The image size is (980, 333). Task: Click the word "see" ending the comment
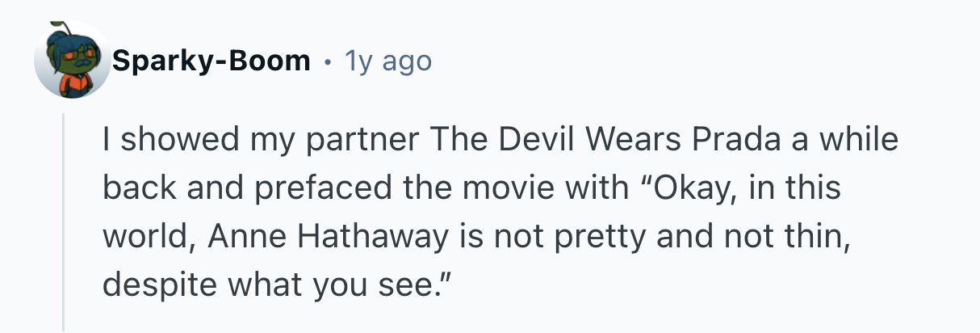click(x=420, y=286)
